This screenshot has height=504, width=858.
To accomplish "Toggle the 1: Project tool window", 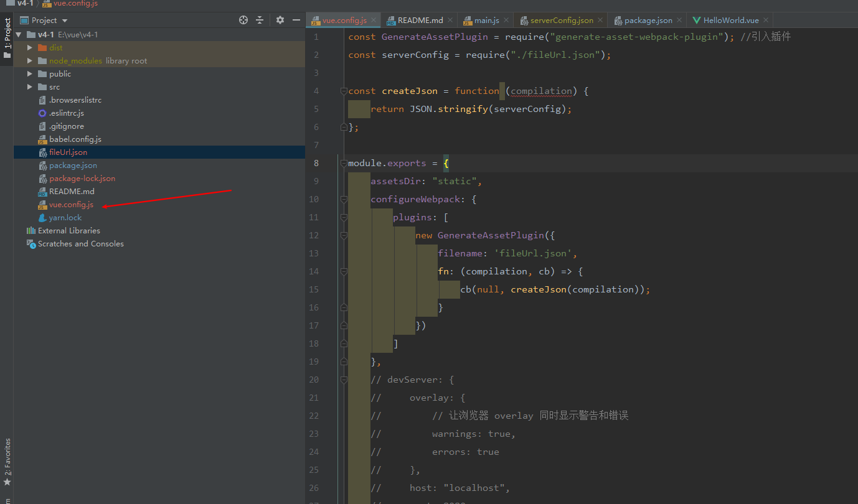I will click(x=7, y=37).
